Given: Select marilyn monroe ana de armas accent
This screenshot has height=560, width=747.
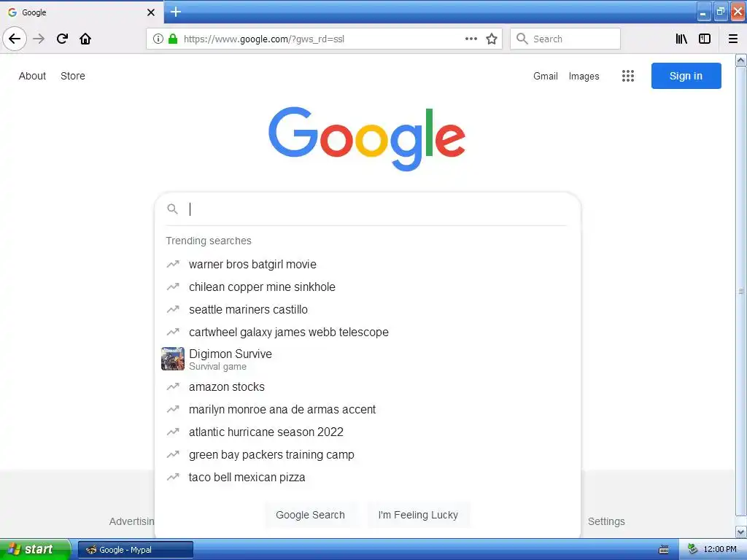Looking at the screenshot, I should click(368, 410).
